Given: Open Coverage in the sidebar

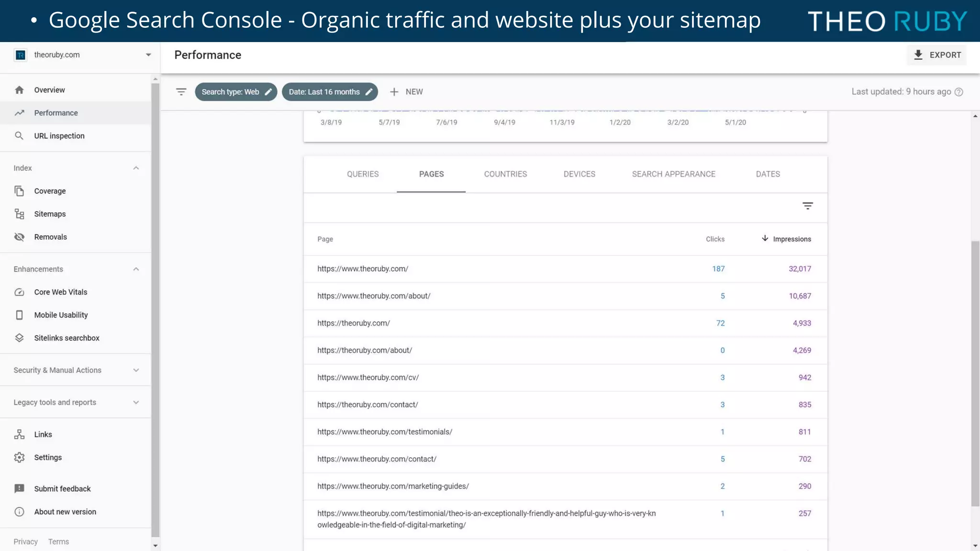Looking at the screenshot, I should [76, 191].
